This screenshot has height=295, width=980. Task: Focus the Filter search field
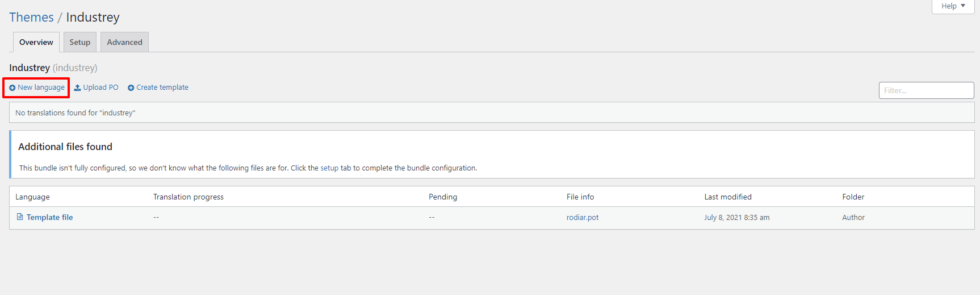926,90
